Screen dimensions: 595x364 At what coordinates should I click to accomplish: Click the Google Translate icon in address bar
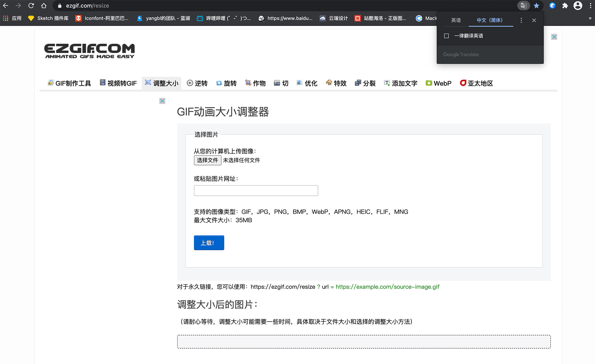[x=523, y=6]
